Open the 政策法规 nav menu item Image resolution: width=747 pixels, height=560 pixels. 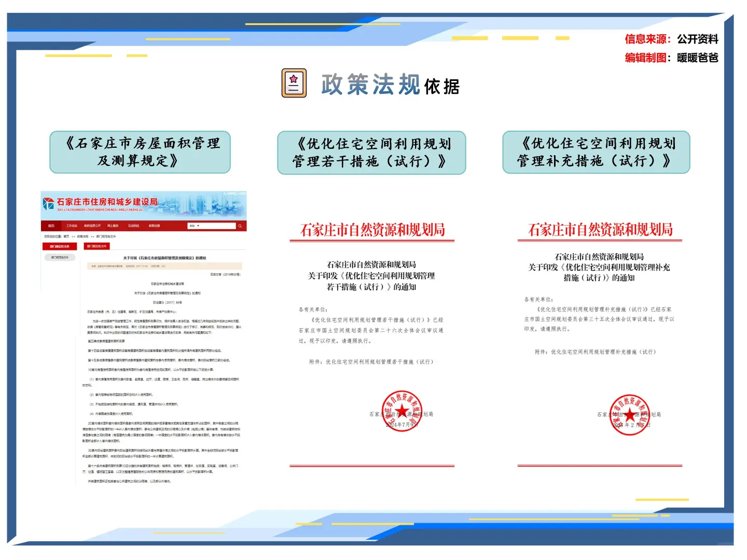point(155,226)
